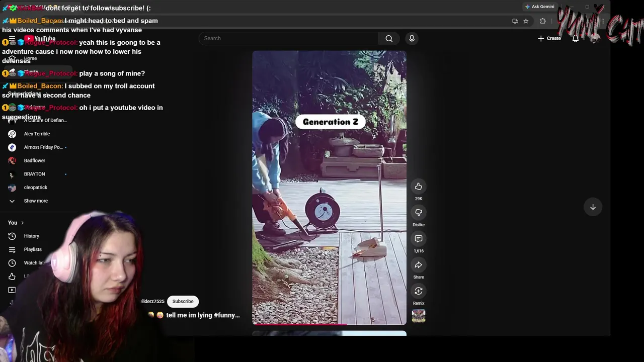644x362 pixels.
Task: Open A Culture Of Defian... subscription
Action: click(45, 120)
